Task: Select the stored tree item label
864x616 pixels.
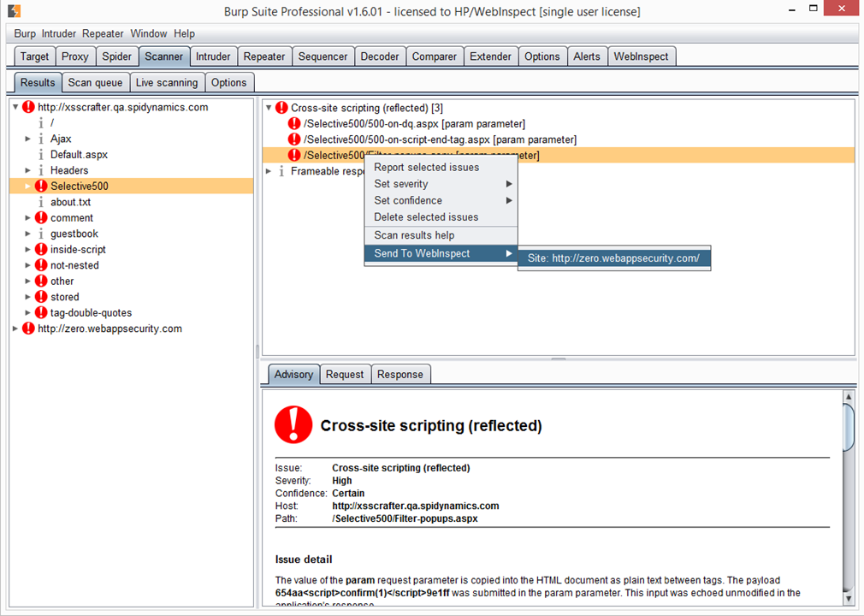Action: pos(65,297)
